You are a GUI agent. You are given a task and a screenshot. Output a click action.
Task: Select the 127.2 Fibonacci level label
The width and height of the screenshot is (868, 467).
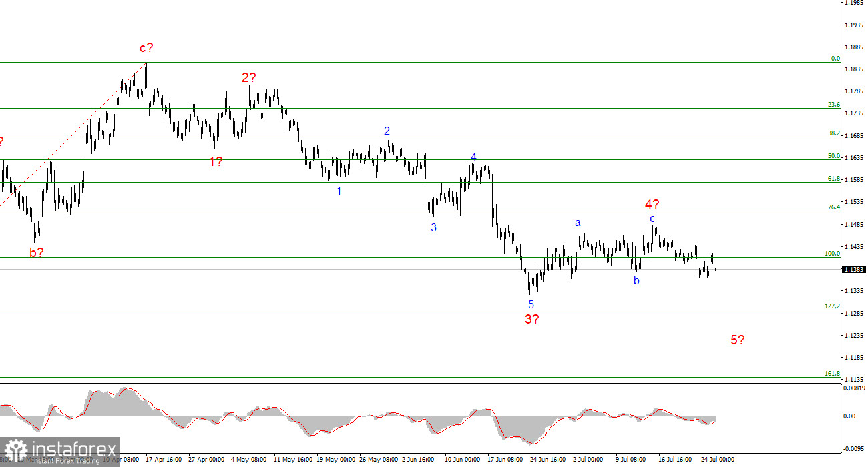click(833, 306)
